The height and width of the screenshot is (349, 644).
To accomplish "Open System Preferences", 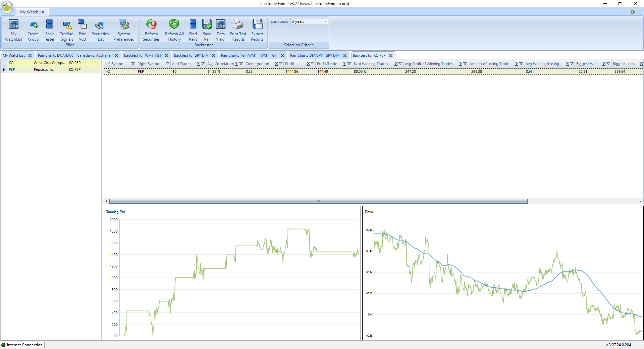I will coord(123,30).
